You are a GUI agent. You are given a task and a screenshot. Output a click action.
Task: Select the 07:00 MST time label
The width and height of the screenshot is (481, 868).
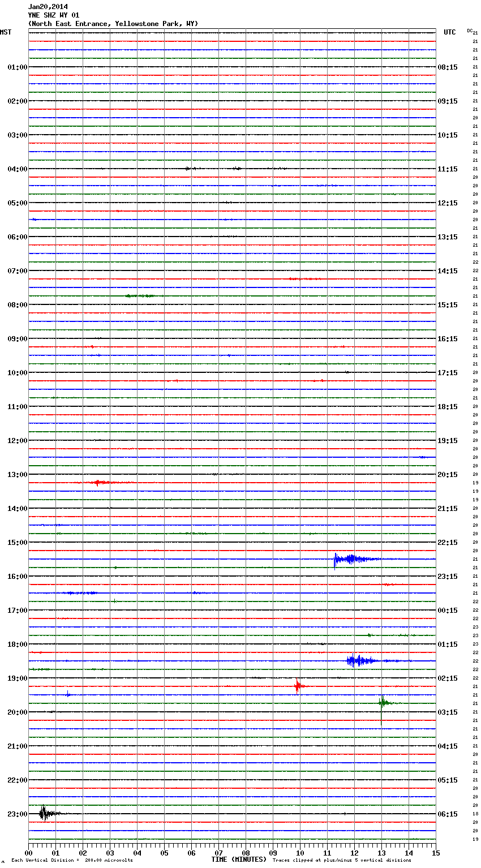pos(17,271)
